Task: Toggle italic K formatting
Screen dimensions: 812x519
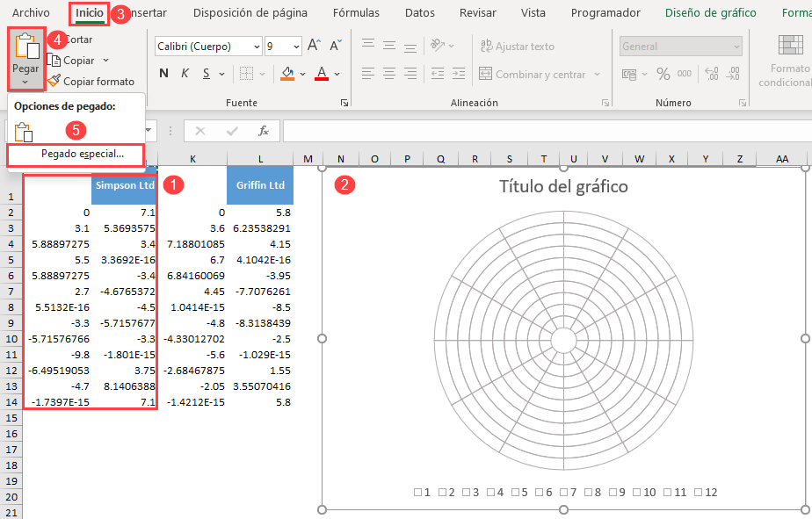Action: tap(185, 74)
